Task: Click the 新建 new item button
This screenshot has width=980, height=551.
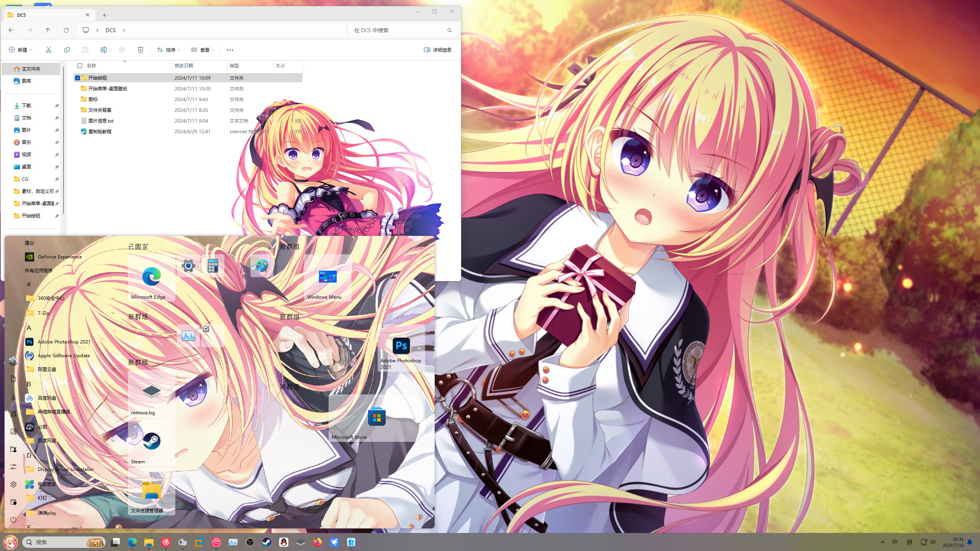Action: (20, 50)
